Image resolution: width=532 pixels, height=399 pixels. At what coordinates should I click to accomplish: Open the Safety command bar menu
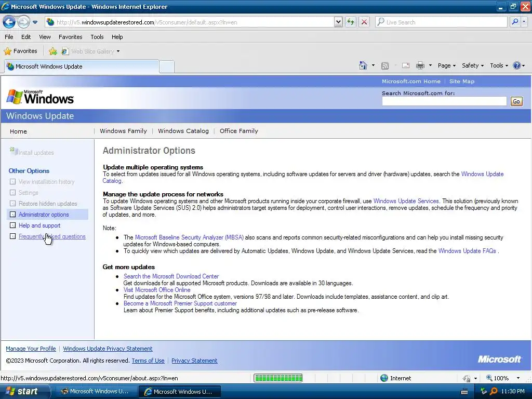tap(472, 65)
